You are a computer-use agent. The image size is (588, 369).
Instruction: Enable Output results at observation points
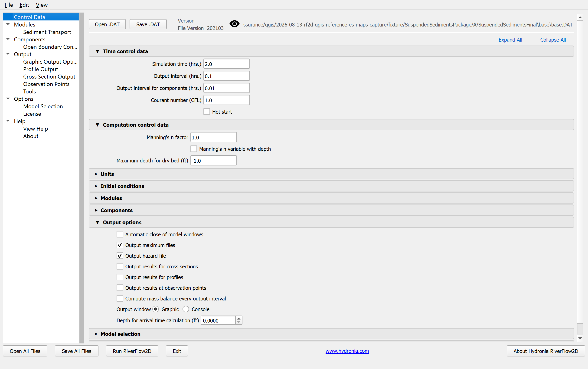coord(120,288)
